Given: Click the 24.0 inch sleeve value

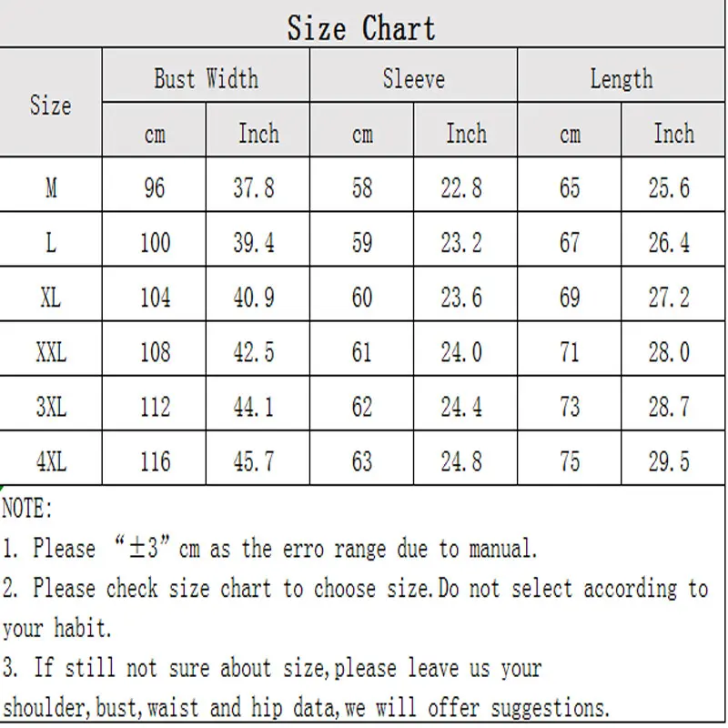Looking at the screenshot, I should [x=461, y=352].
